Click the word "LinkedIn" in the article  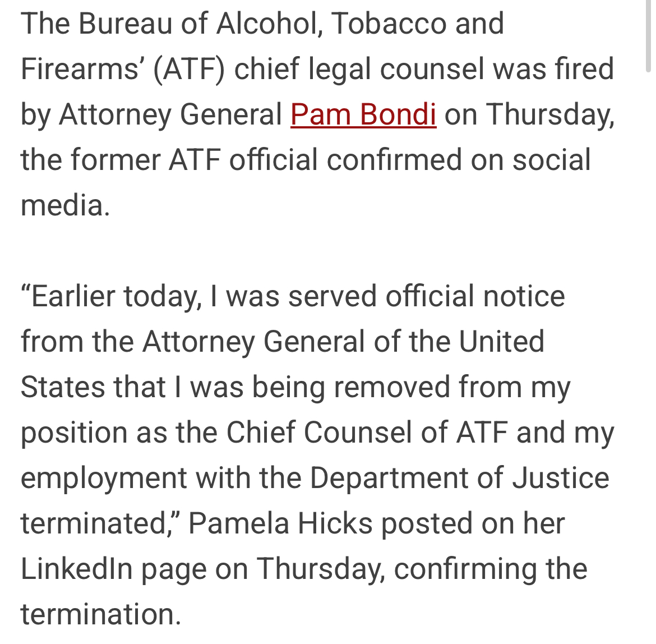[x=77, y=568]
